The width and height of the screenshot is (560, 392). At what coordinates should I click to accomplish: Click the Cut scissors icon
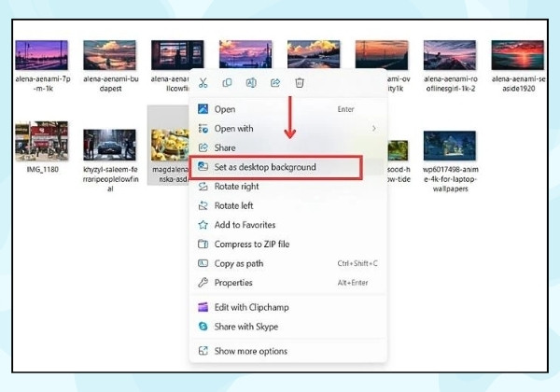click(203, 83)
